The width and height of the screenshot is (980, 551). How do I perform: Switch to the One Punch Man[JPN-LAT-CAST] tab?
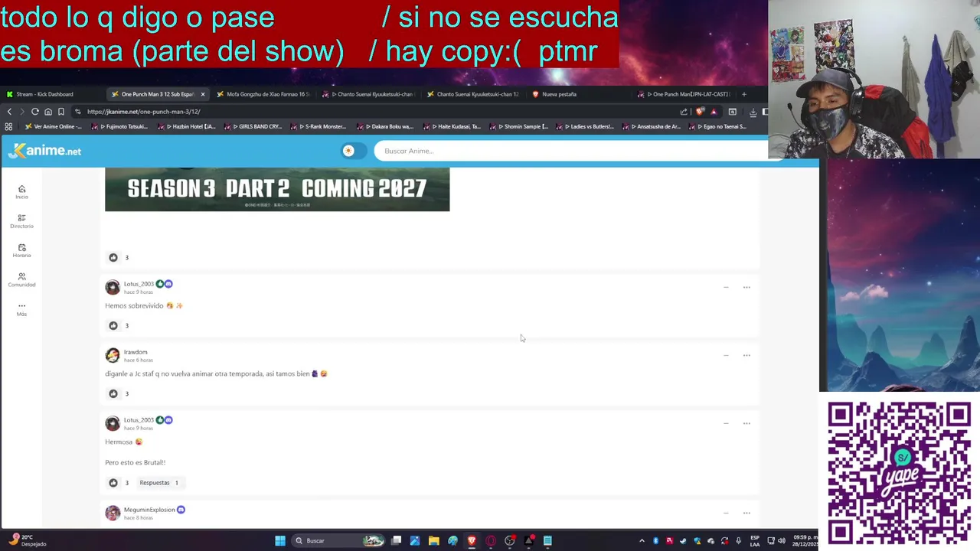[x=685, y=94]
